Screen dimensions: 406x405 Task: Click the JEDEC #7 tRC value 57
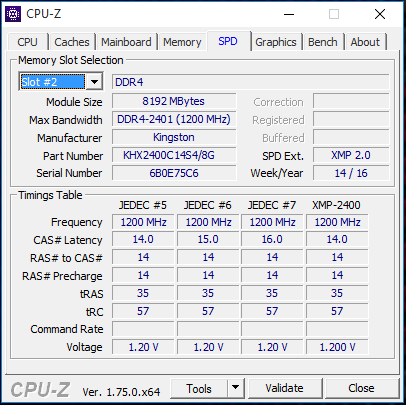pos(272,311)
